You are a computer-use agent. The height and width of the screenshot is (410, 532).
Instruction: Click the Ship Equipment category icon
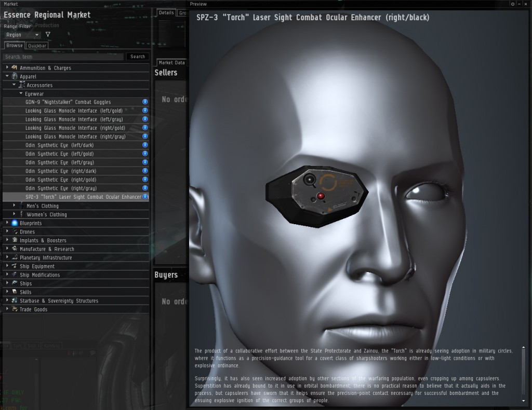coord(14,266)
